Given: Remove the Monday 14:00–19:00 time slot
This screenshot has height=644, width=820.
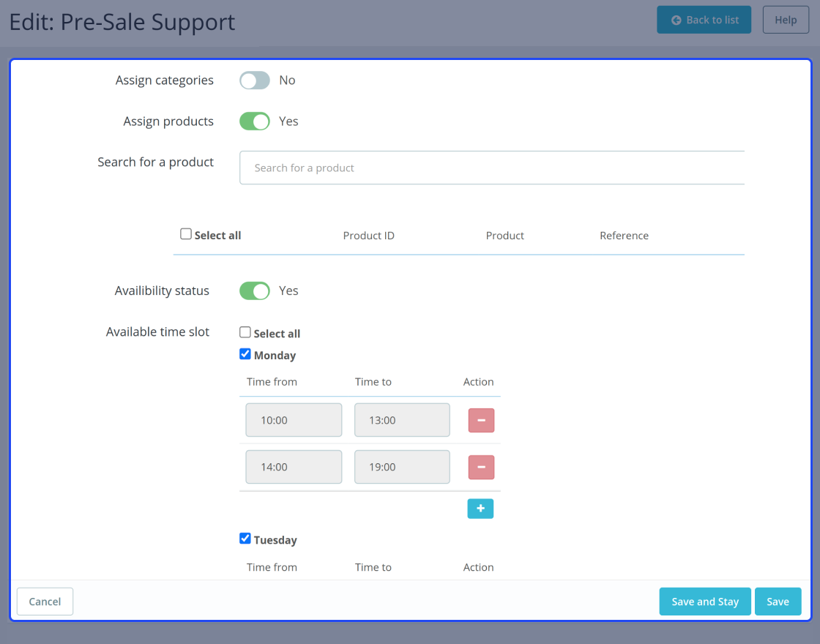Looking at the screenshot, I should pos(481,468).
